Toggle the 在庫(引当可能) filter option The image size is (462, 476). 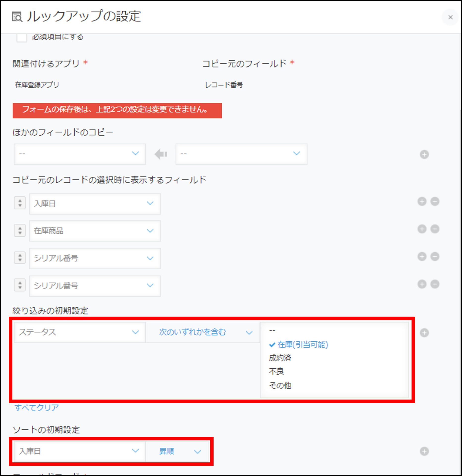[x=299, y=344]
